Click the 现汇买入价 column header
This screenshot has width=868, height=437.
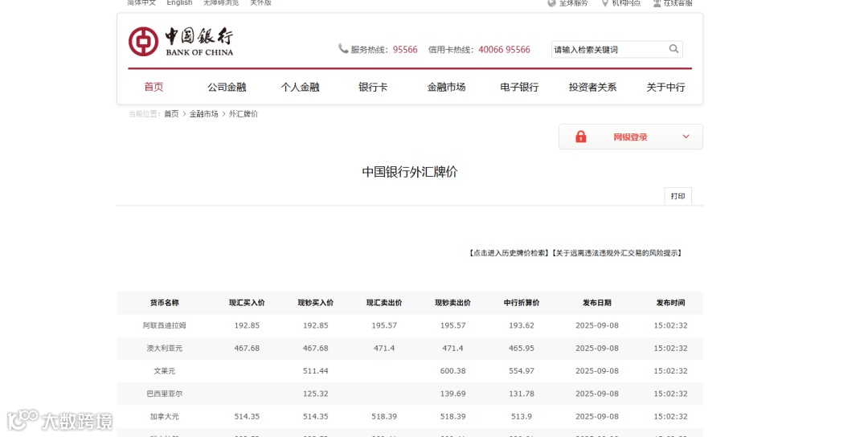coord(247,303)
